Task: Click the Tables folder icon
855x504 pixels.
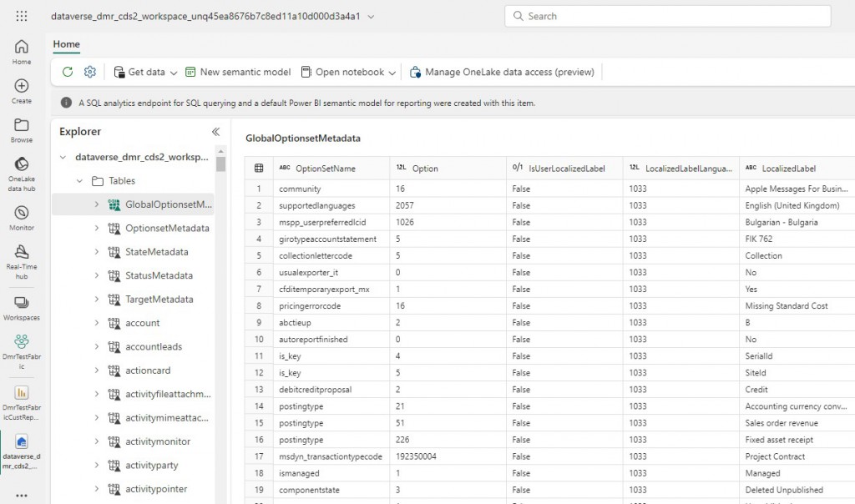Action: click(98, 181)
